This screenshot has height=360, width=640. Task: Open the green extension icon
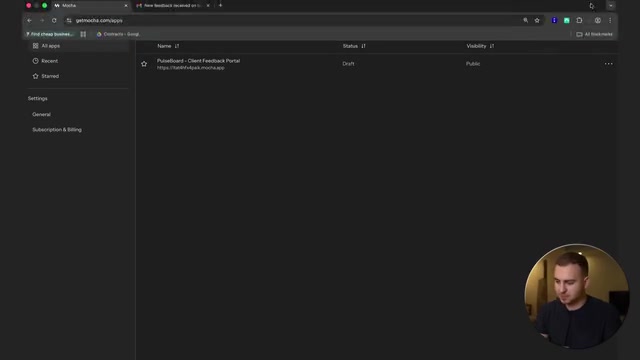[x=567, y=20]
